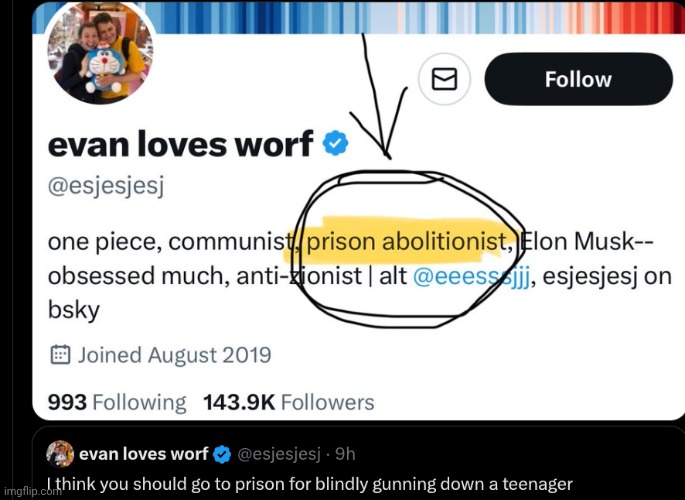
Task: Click the 9h tweet timestamp
Action: point(345,455)
